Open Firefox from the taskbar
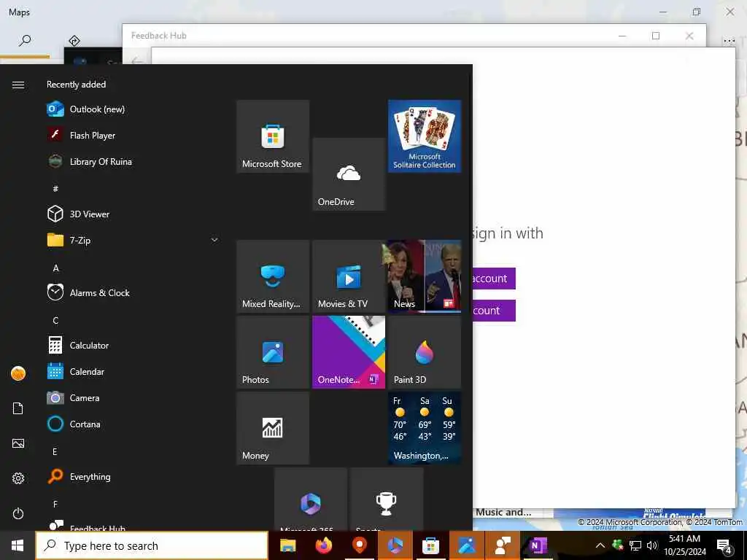747x560 pixels. 323,545
